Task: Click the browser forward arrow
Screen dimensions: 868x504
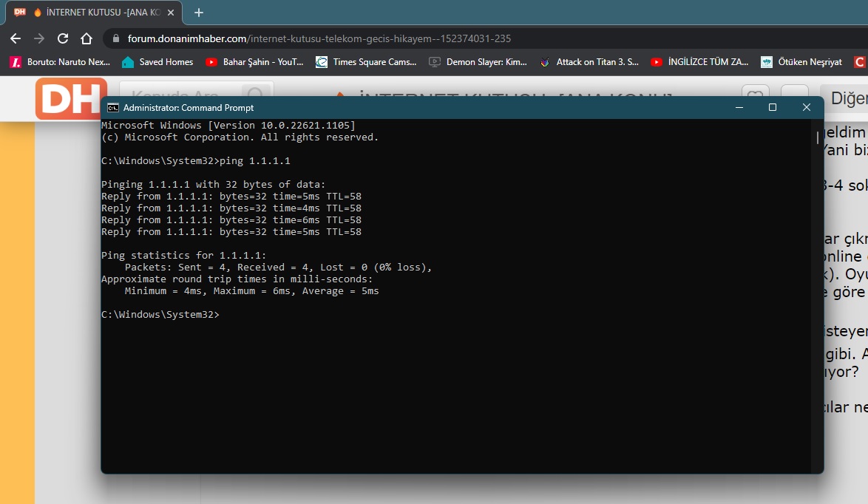Action: tap(38, 38)
